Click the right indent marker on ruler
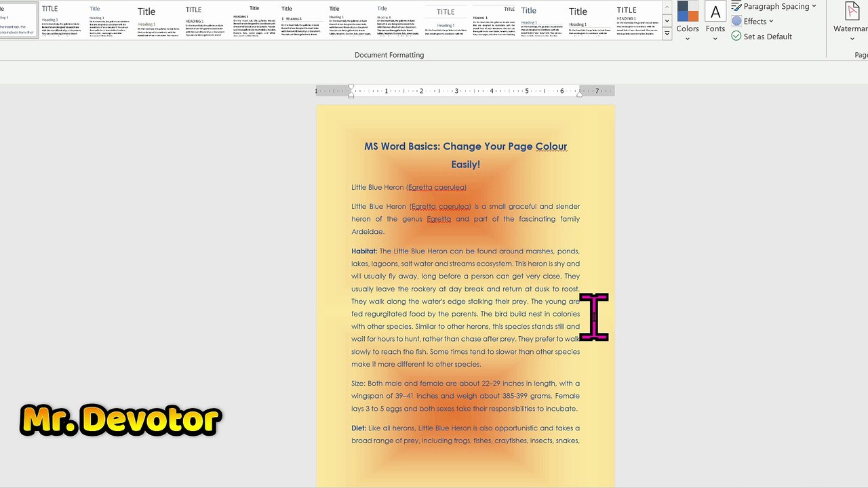Viewport: 868px width, 488px height. pos(579,94)
